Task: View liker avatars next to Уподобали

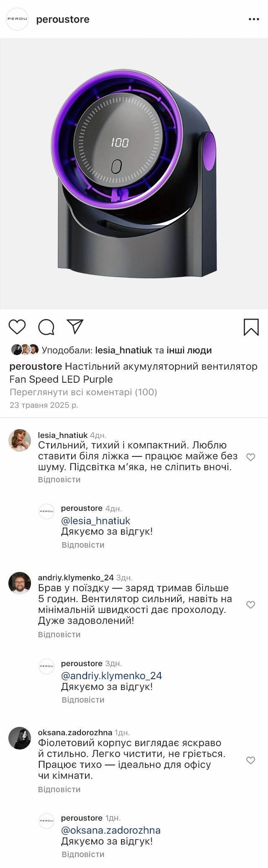Action: [x=25, y=350]
